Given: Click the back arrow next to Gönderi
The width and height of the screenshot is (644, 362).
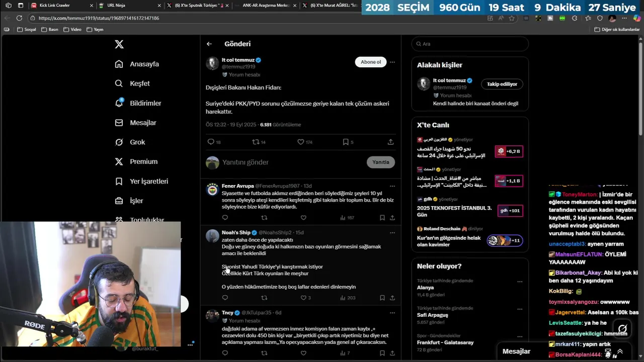Looking at the screenshot, I should pos(209,44).
